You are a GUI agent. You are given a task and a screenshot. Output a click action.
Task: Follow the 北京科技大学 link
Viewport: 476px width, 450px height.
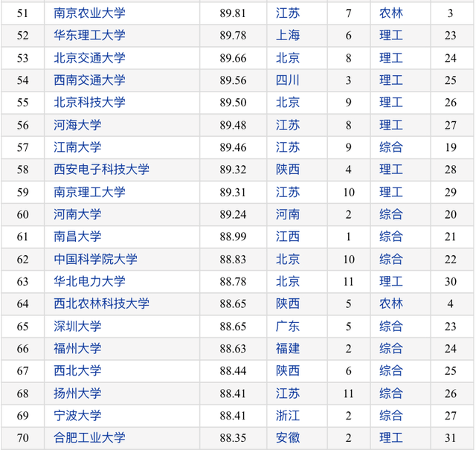click(89, 103)
